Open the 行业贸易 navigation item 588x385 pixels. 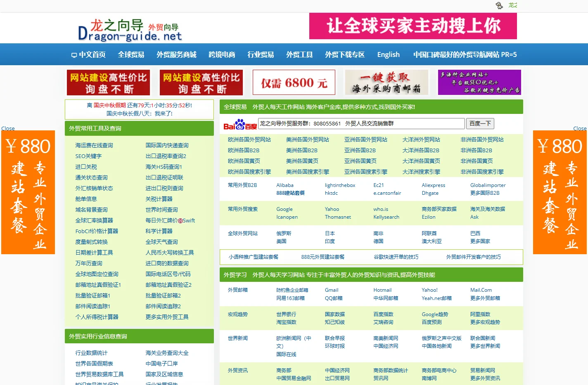point(261,54)
